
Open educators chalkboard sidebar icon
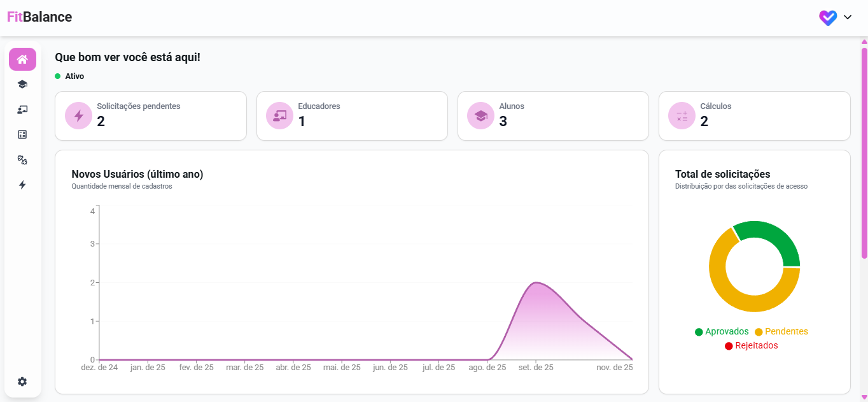pos(22,110)
